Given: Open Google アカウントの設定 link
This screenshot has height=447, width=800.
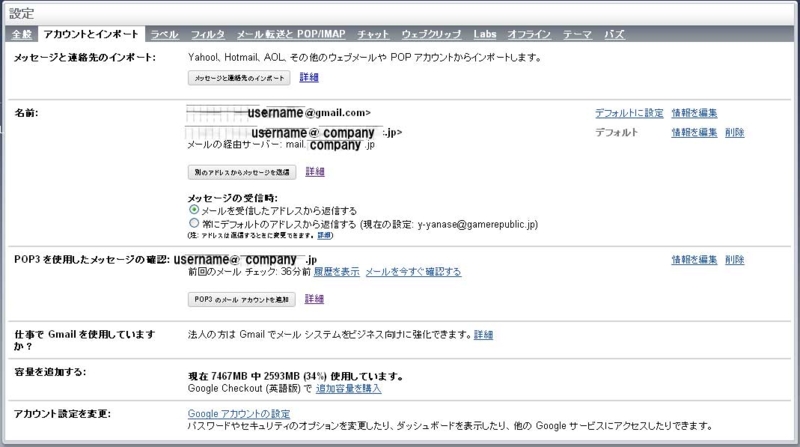Looking at the screenshot, I should (239, 413).
